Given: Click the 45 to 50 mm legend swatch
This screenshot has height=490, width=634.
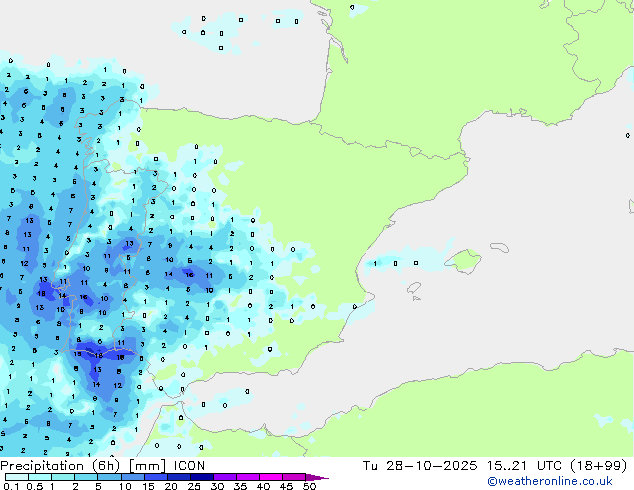Looking at the screenshot, I should [x=294, y=477].
